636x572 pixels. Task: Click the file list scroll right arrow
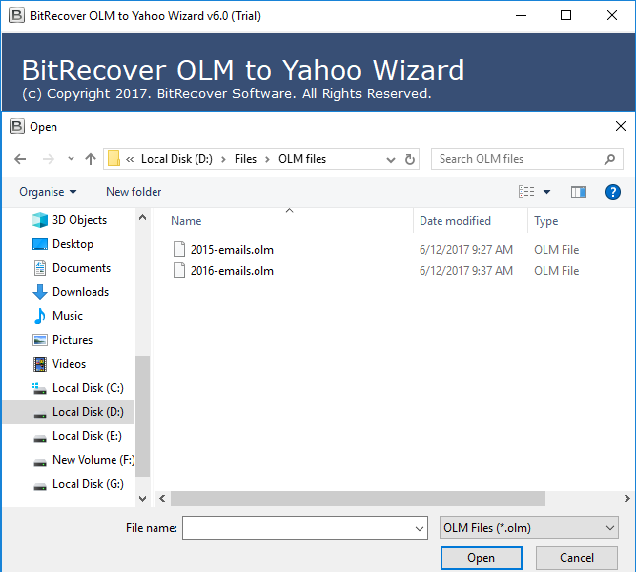coord(627,499)
